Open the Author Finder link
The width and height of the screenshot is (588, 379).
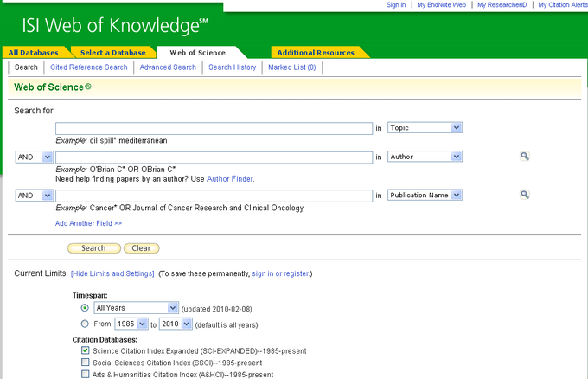pos(230,179)
